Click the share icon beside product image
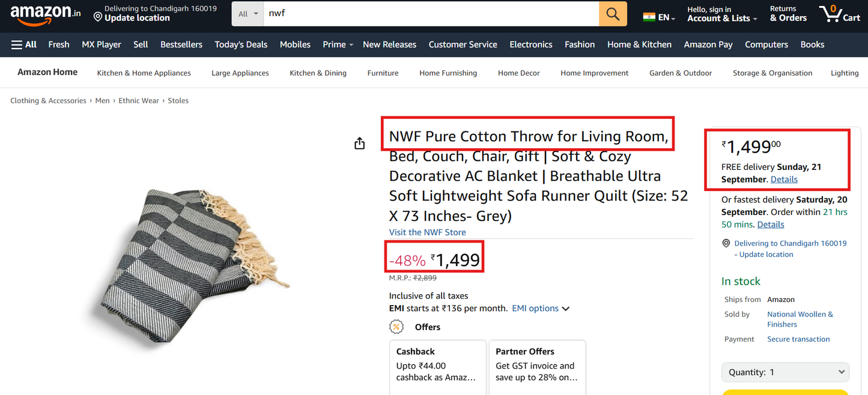This screenshot has height=395, width=868. [x=359, y=143]
